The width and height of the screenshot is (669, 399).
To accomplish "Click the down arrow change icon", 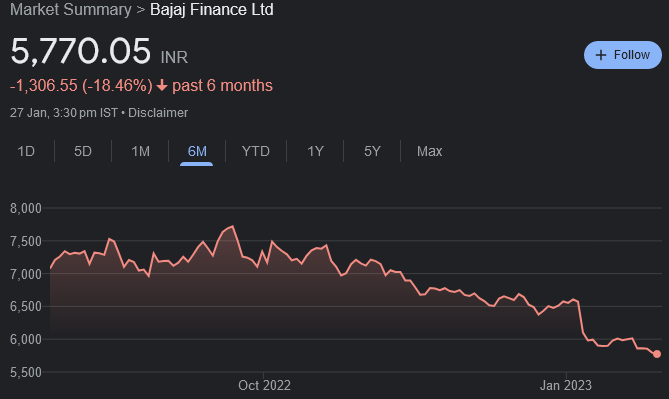I will [x=162, y=85].
